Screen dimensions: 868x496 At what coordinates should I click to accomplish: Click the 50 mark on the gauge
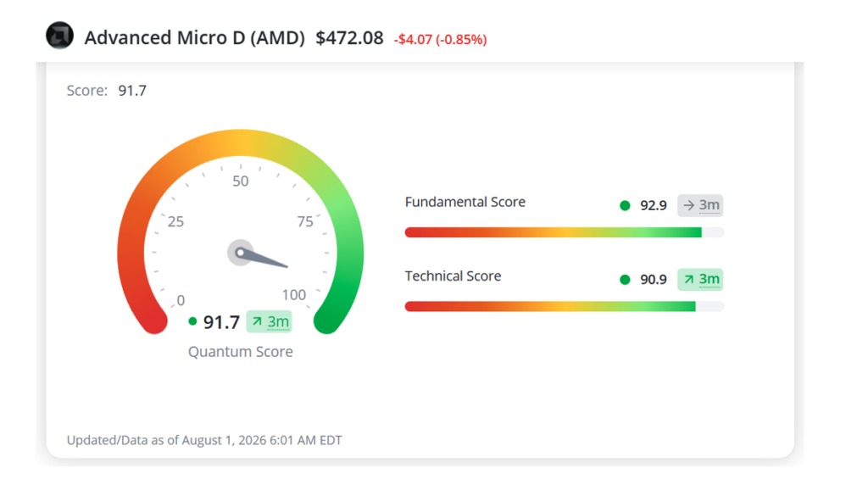[x=240, y=181]
